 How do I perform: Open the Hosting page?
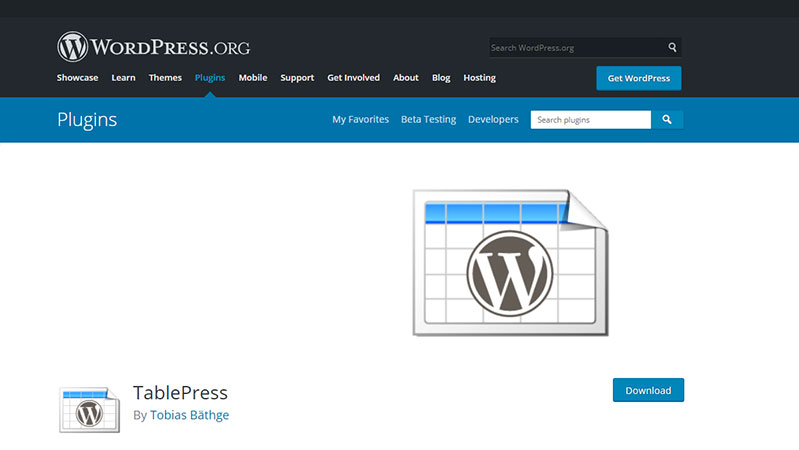pyautogui.click(x=480, y=77)
